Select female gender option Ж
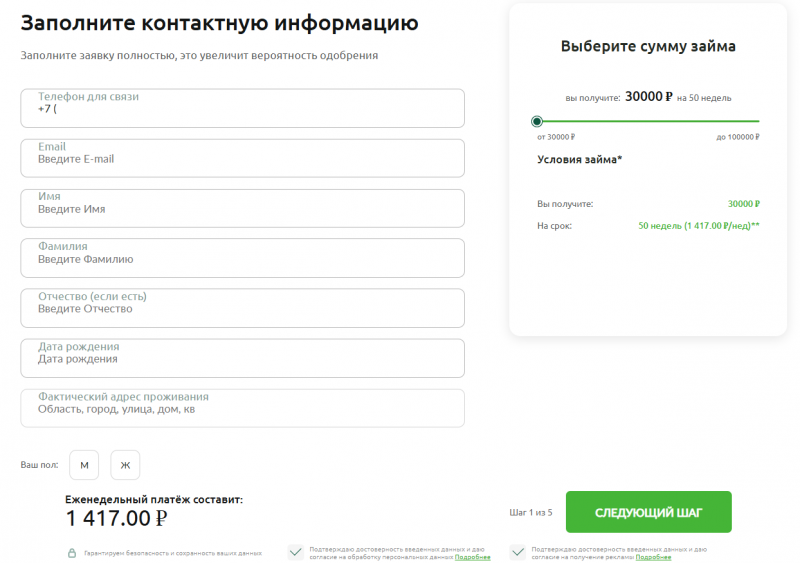The height and width of the screenshot is (563, 800). point(125,465)
